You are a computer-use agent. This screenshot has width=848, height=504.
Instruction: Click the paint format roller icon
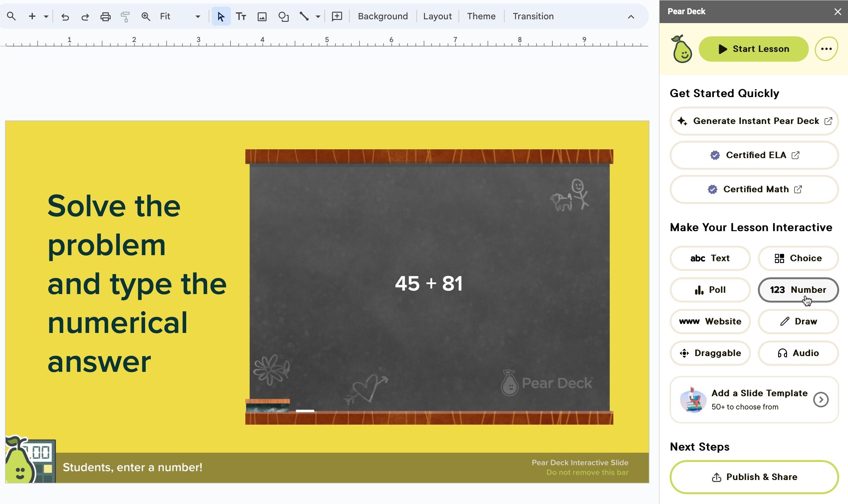125,16
